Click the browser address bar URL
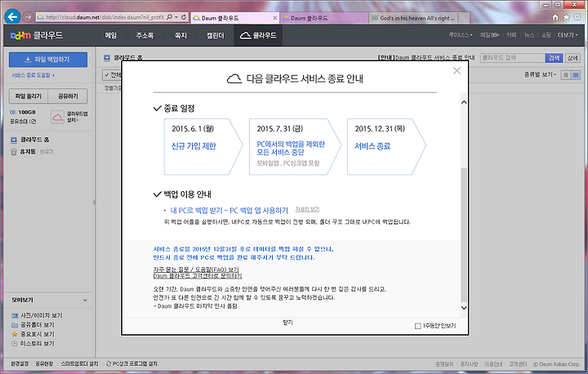The width and height of the screenshot is (588, 374). [x=105, y=17]
